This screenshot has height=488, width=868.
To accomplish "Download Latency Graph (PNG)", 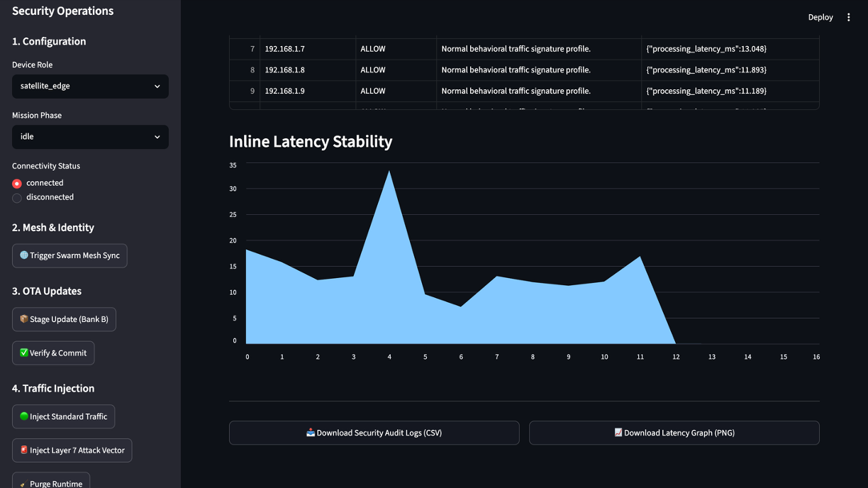I will pyautogui.click(x=674, y=433).
